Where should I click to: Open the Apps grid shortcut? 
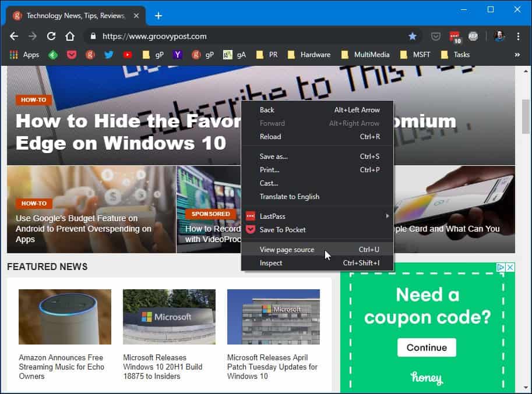(24, 55)
